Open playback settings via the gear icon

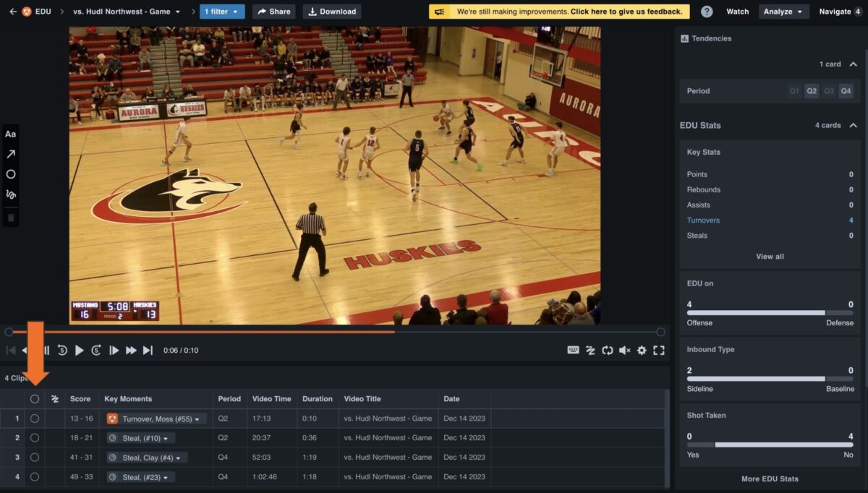(642, 350)
